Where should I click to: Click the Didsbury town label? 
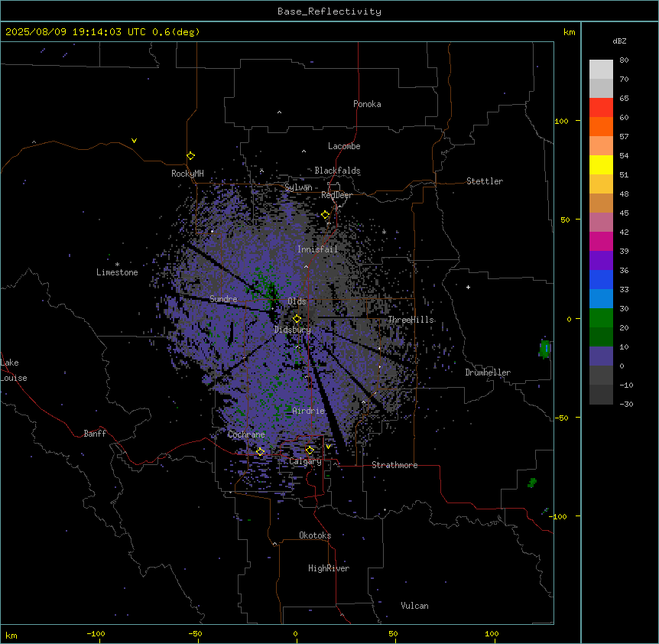click(293, 330)
